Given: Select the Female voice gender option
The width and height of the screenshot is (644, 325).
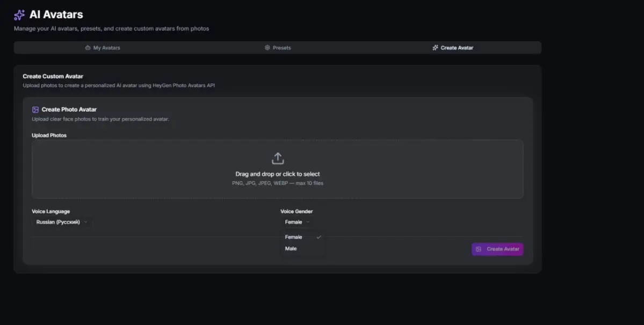Looking at the screenshot, I should pos(293,237).
